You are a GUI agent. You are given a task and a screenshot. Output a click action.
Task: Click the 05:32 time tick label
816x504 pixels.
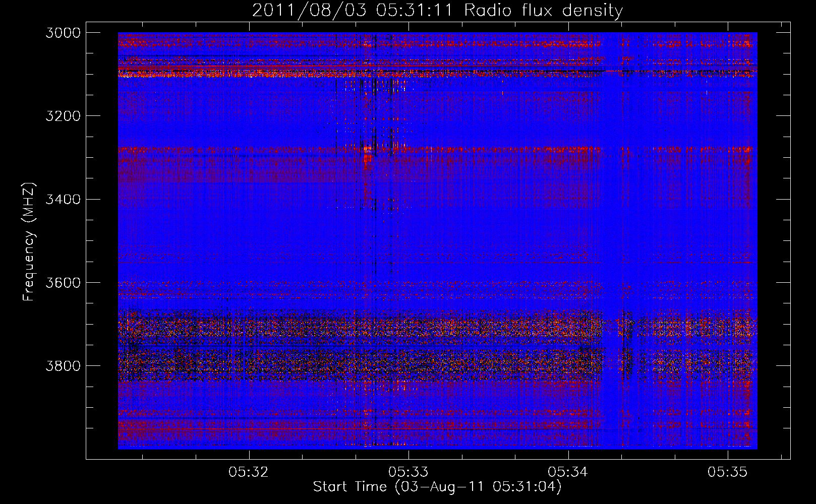(x=249, y=472)
